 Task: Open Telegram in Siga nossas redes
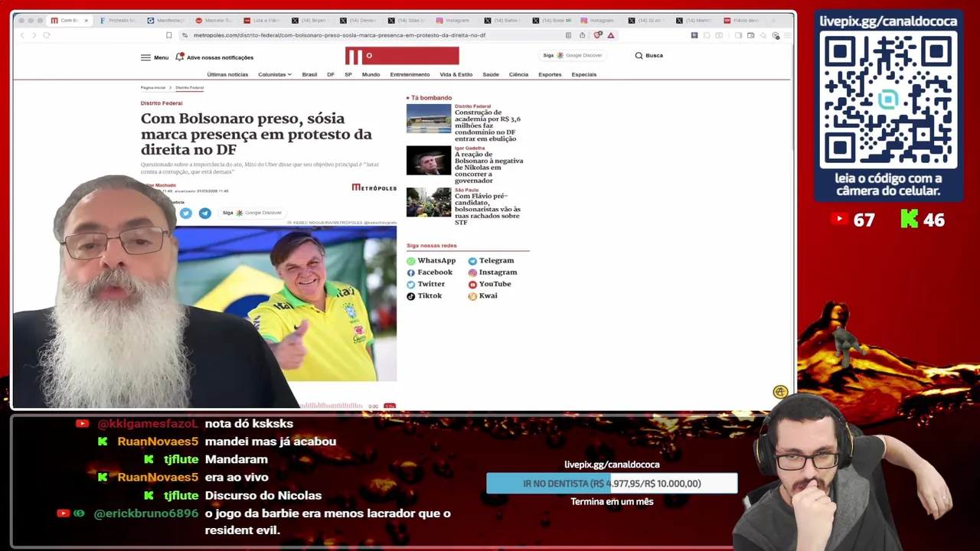(491, 261)
